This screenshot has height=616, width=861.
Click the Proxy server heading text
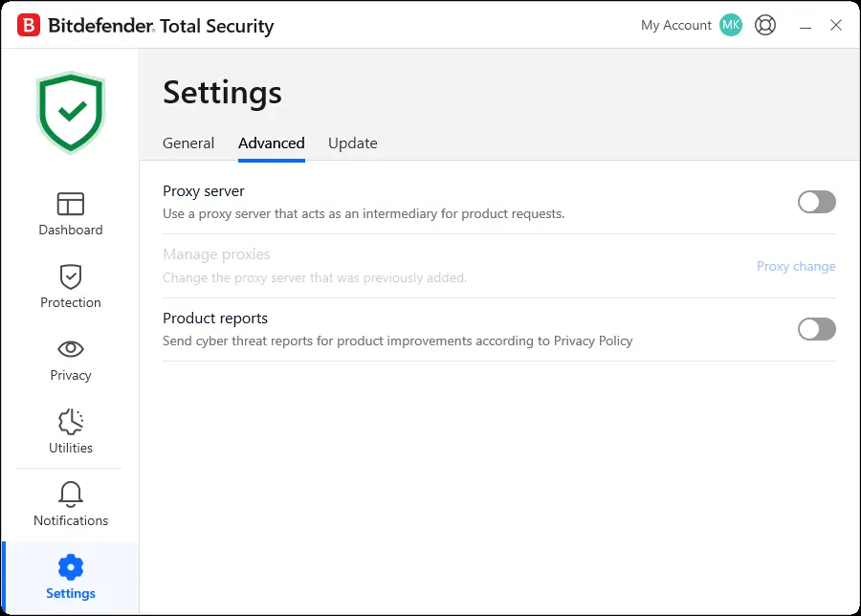pyautogui.click(x=203, y=191)
